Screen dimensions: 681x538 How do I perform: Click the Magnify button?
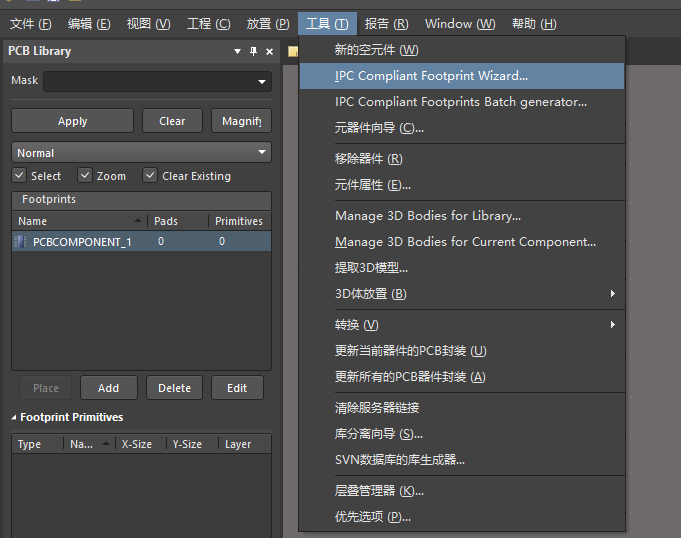[241, 121]
